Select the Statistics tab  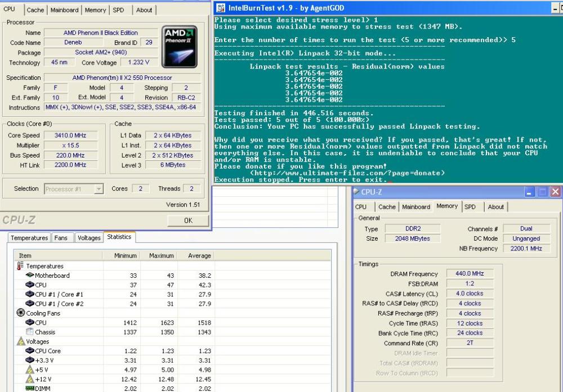coord(119,237)
